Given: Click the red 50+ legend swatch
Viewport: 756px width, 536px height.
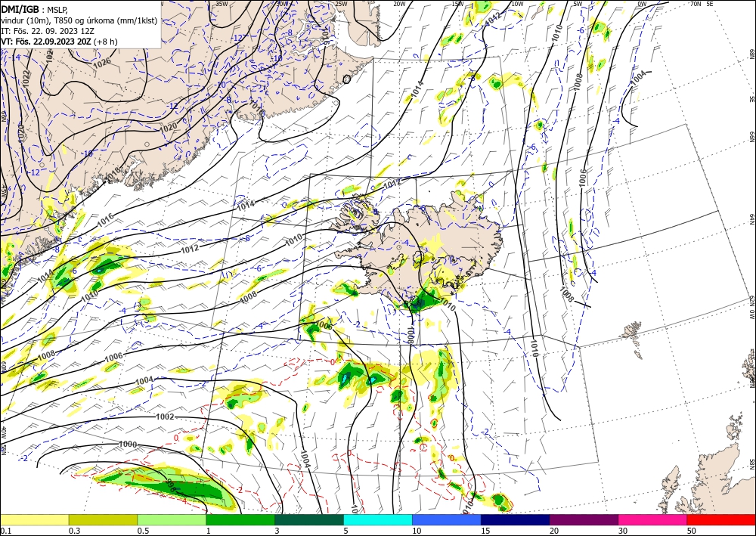Looking at the screenshot, I should click(721, 519).
